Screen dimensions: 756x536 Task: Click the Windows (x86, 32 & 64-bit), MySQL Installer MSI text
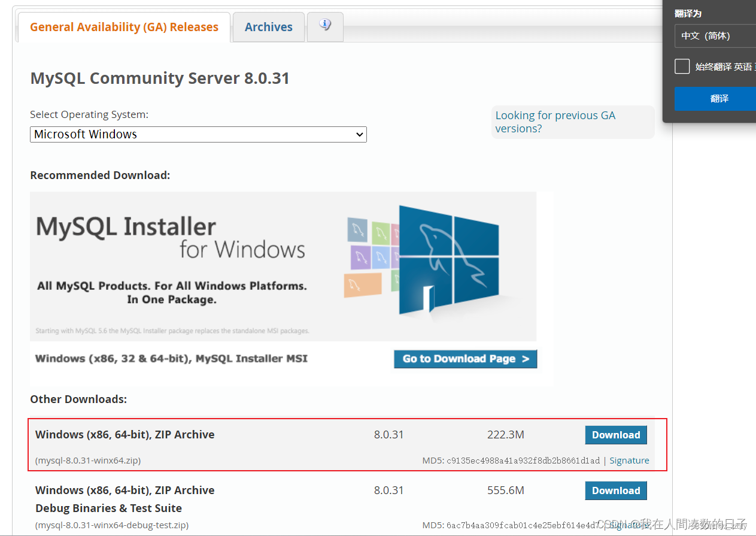[x=171, y=359]
